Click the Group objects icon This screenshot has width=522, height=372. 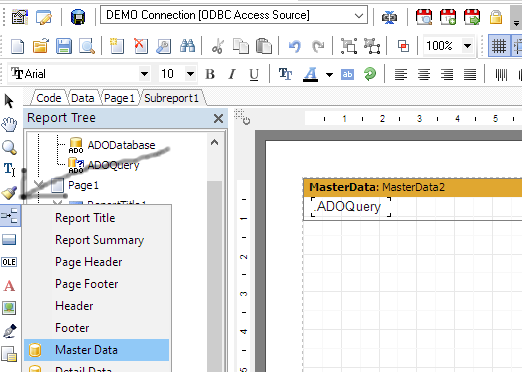click(349, 46)
